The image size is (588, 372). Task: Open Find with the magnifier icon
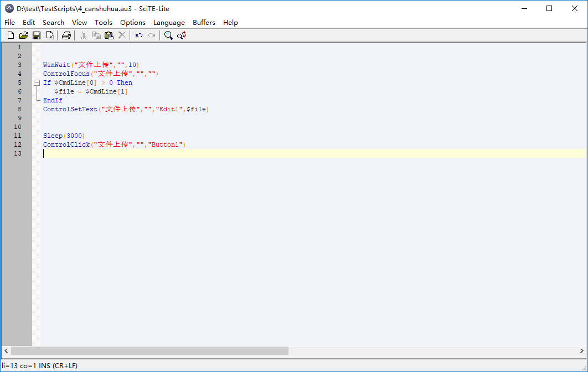[167, 35]
